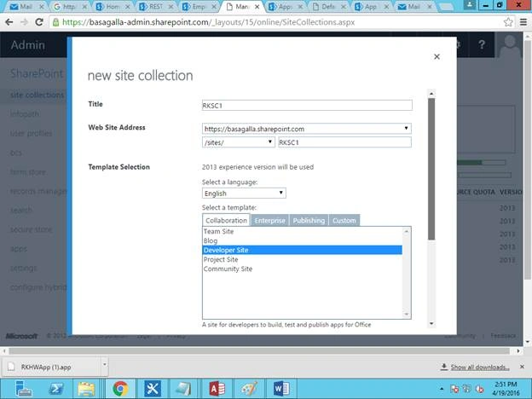532x399 pixels.
Task: Open apps in SharePoint sidebar
Action: (19, 249)
